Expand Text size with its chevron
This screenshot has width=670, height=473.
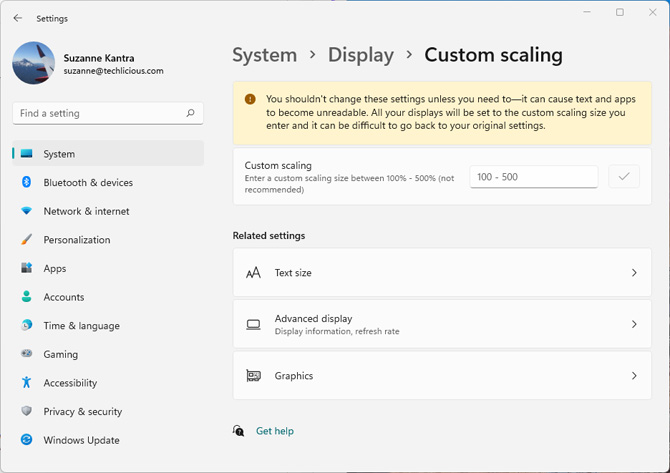634,273
